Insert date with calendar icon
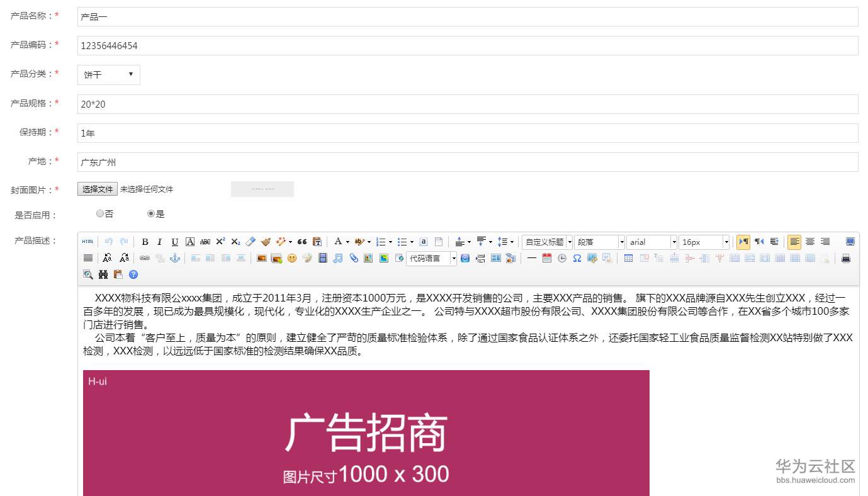Image resolution: width=868 pixels, height=496 pixels. coord(546,258)
